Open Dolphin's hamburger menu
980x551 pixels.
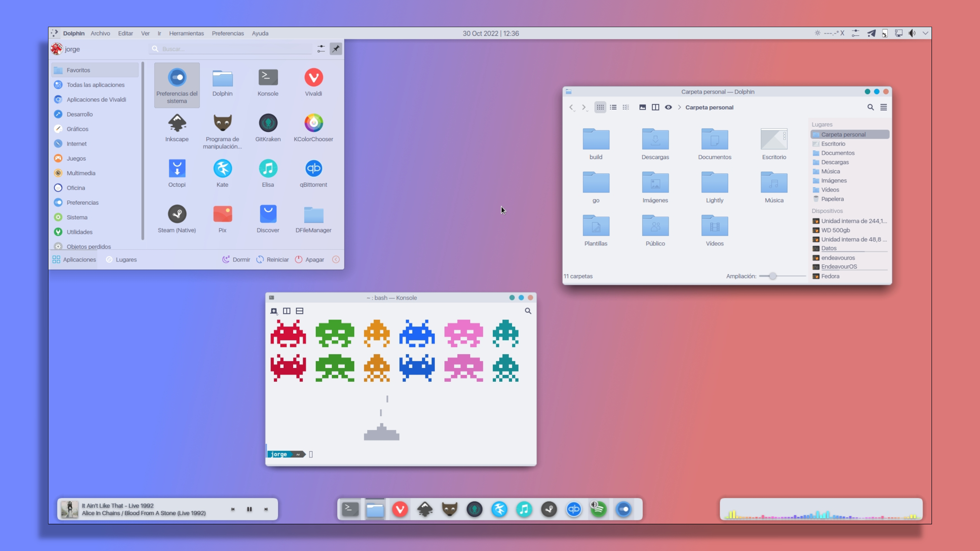click(883, 107)
